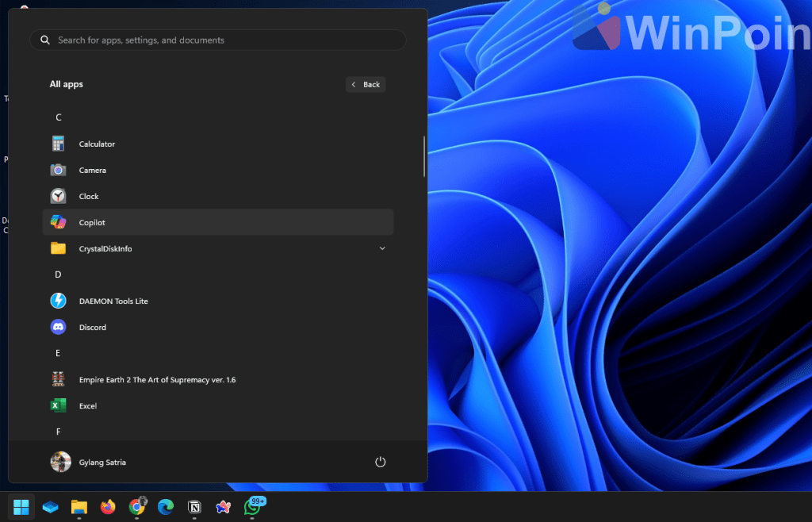Launch Microsoft Edge from the taskbar

[x=165, y=506]
